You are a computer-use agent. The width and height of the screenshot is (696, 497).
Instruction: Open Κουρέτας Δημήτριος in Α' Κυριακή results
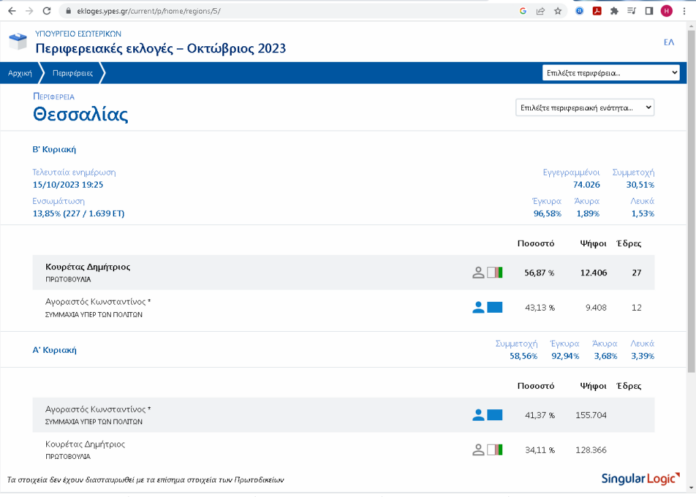point(85,444)
